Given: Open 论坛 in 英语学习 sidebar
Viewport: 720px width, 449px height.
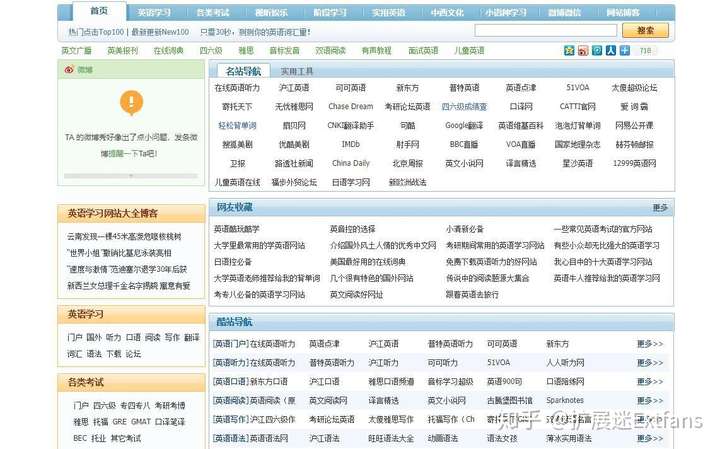Looking at the screenshot, I should (x=133, y=354).
